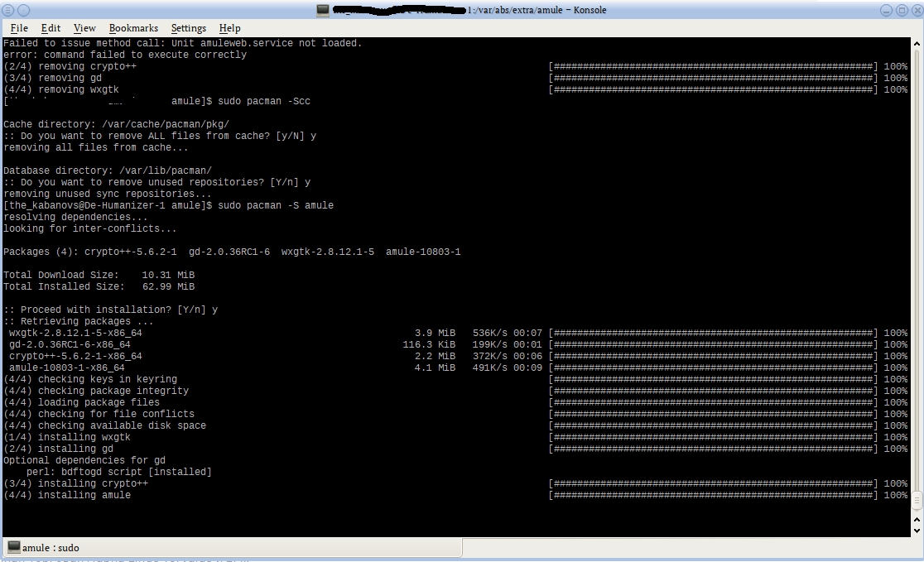This screenshot has width=924, height=562.
Task: Open the Settings menu
Action: [188, 28]
